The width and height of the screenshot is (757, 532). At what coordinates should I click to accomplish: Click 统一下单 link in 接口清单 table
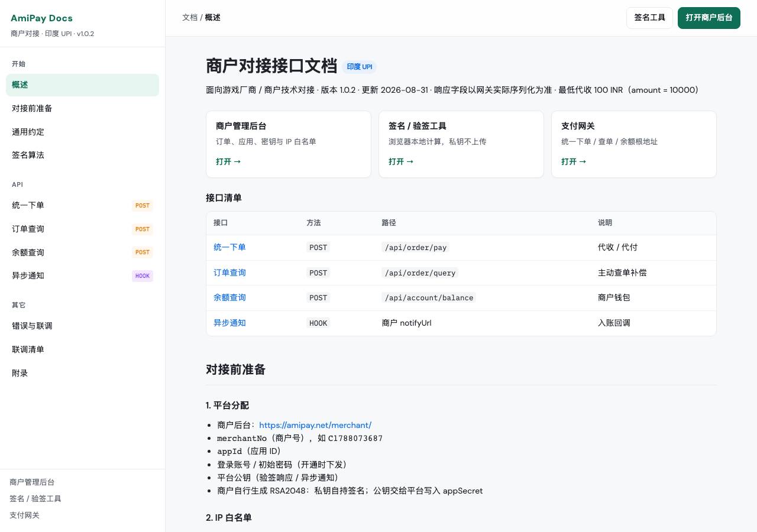coord(229,247)
